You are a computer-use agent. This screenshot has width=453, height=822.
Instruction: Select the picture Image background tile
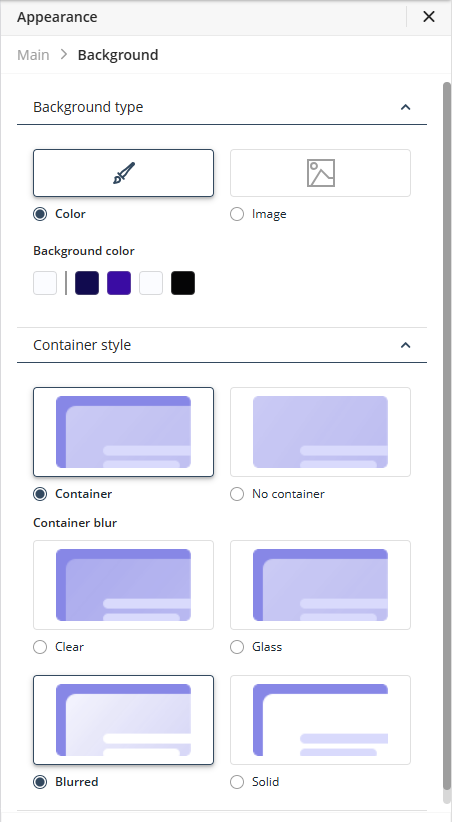pyautogui.click(x=320, y=173)
